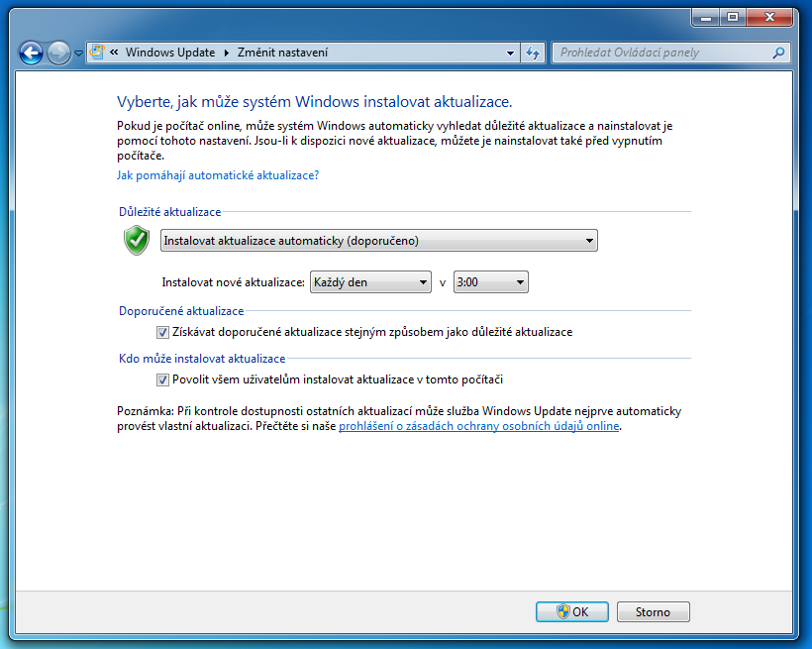Close the window with the red X
The height and width of the screenshot is (649, 812).
pos(769,18)
